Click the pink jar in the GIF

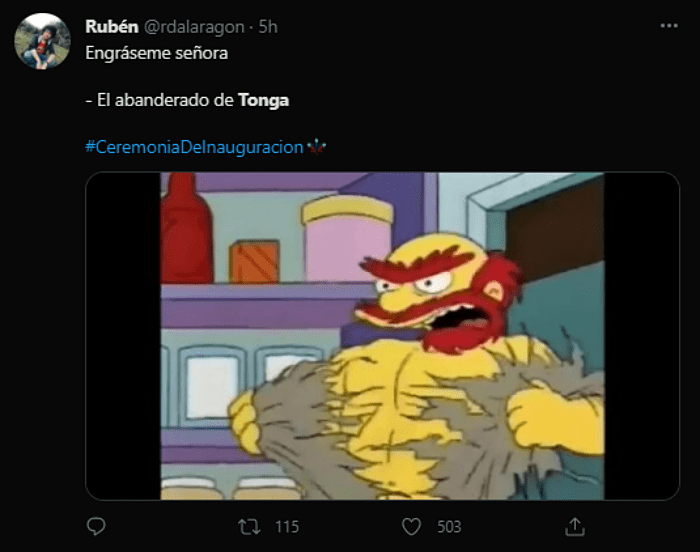(347, 240)
